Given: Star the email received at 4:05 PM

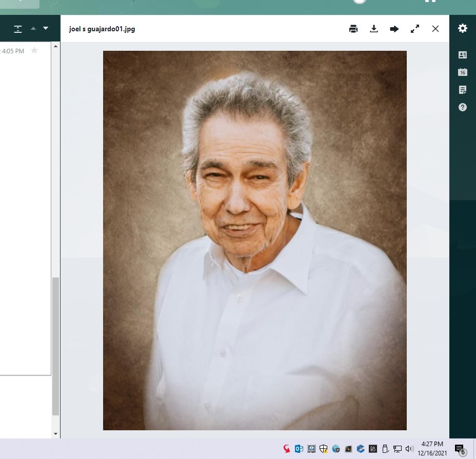Looking at the screenshot, I should tap(34, 50).
